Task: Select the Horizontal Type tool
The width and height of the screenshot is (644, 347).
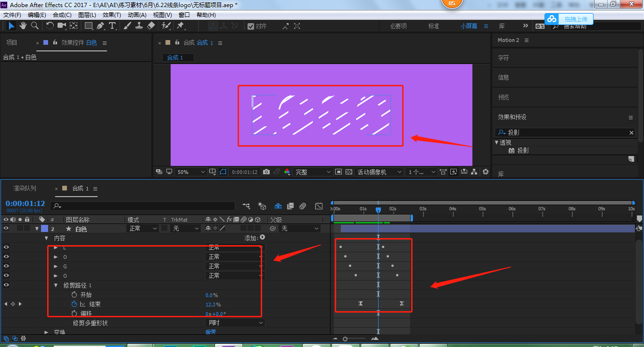Action: coord(112,25)
